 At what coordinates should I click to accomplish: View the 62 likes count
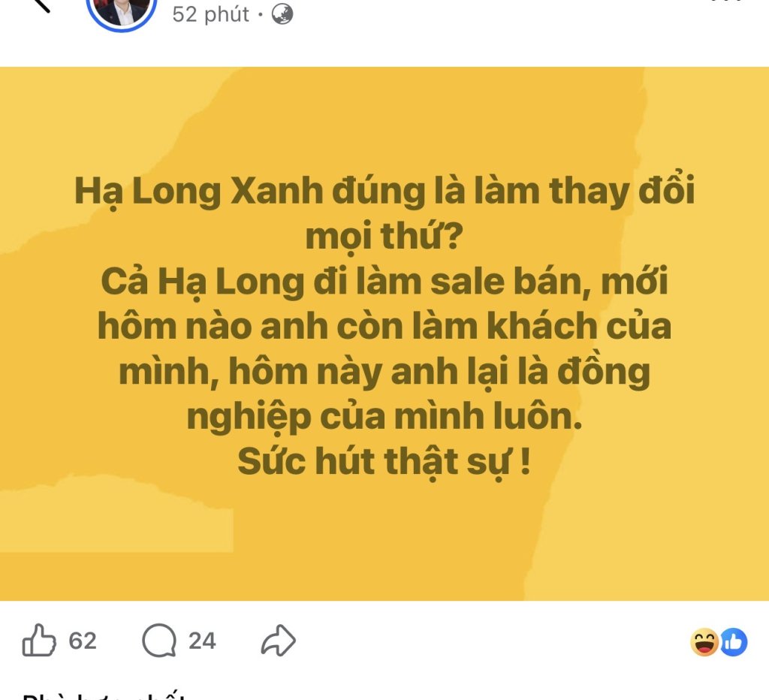point(83,641)
